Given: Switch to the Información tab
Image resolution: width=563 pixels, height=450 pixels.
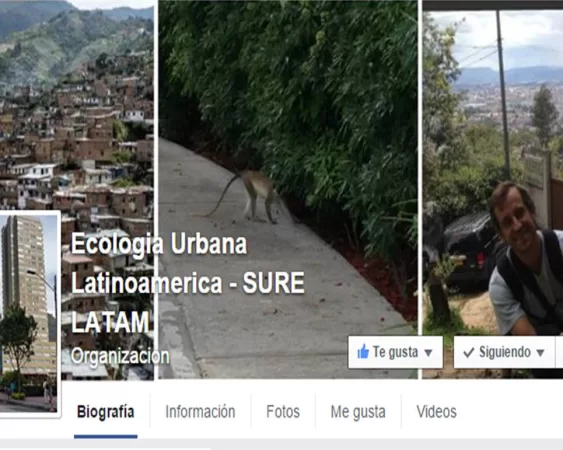Looking at the screenshot, I should (x=200, y=412).
